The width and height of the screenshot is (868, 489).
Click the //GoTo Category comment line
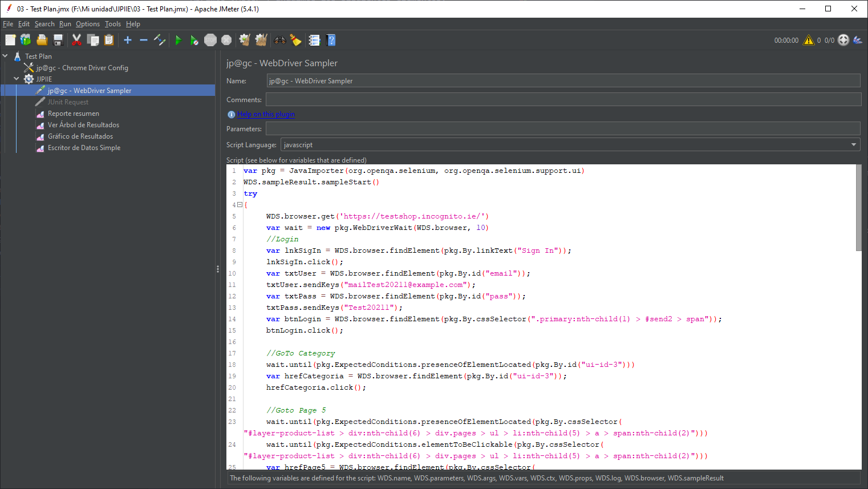(301, 353)
